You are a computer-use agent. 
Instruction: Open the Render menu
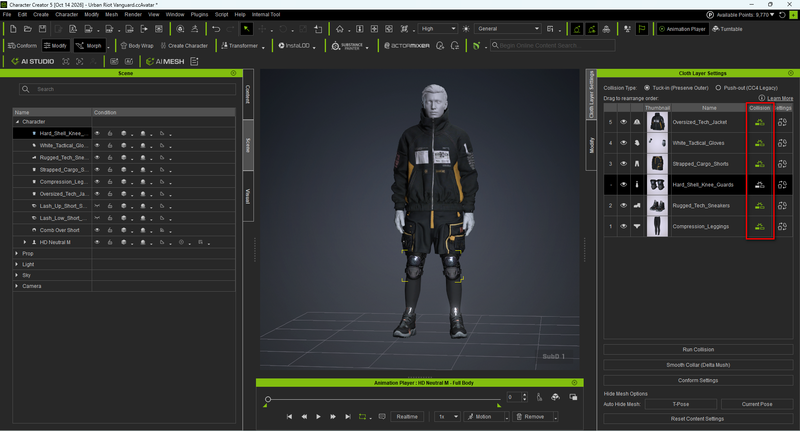tap(133, 14)
